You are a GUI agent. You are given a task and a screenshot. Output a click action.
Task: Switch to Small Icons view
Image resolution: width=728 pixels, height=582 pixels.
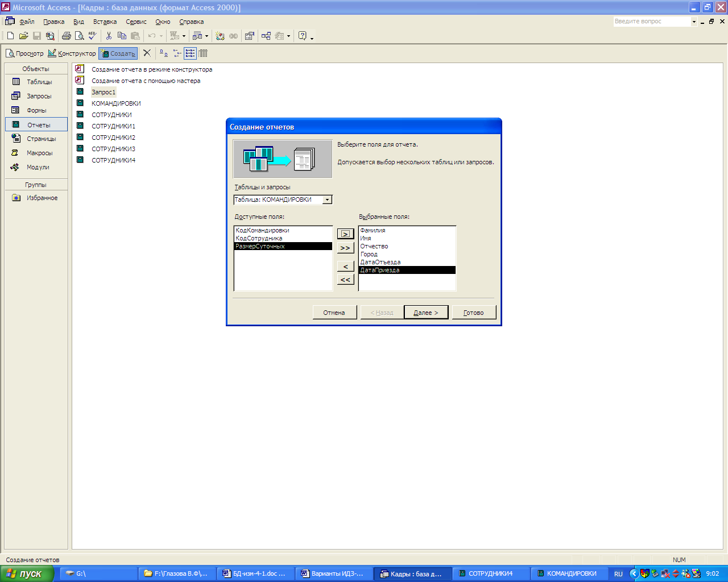177,53
